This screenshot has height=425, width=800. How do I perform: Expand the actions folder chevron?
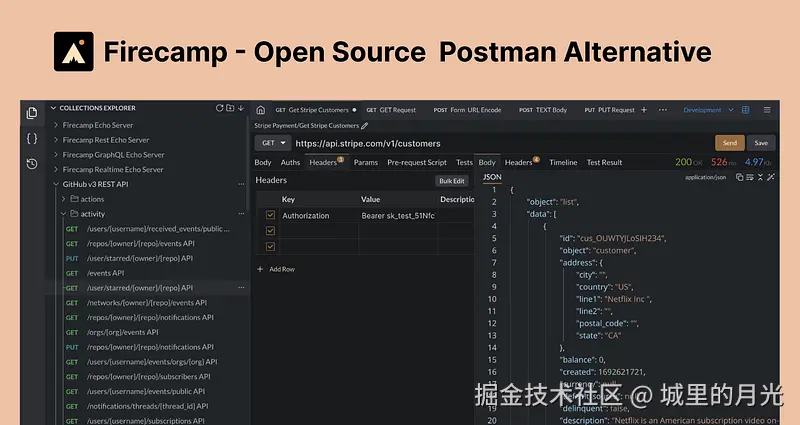pyautogui.click(x=64, y=199)
